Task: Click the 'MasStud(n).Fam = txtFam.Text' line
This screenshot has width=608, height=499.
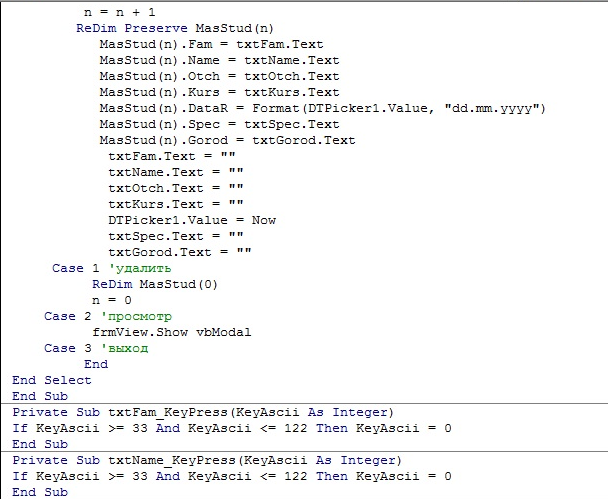Action: point(211,44)
